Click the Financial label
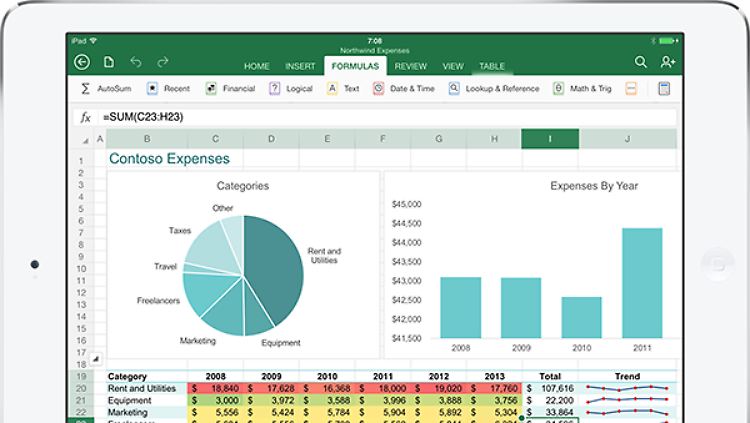This screenshot has height=423, width=750. 239,89
